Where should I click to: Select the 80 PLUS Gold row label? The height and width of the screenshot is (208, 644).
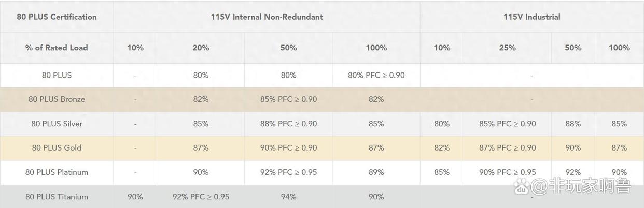coord(57,147)
